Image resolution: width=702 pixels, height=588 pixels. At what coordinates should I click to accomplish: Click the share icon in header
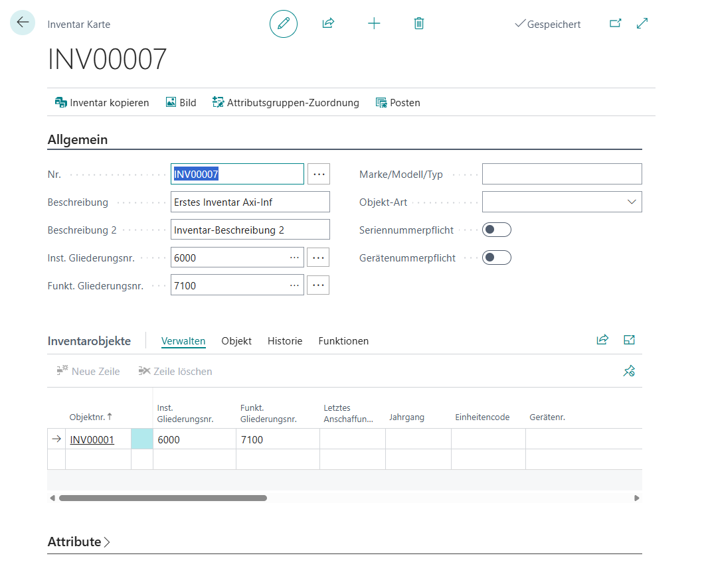pos(328,24)
